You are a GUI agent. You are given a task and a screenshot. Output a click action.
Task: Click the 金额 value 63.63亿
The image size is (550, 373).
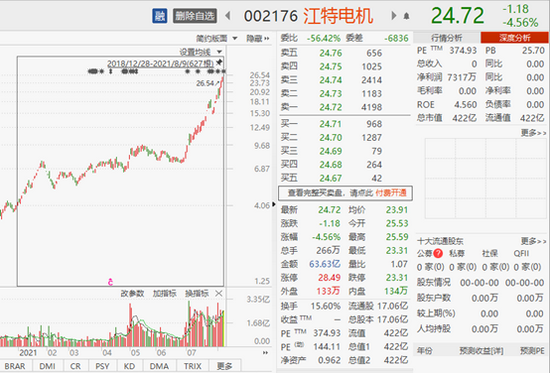click(324, 264)
